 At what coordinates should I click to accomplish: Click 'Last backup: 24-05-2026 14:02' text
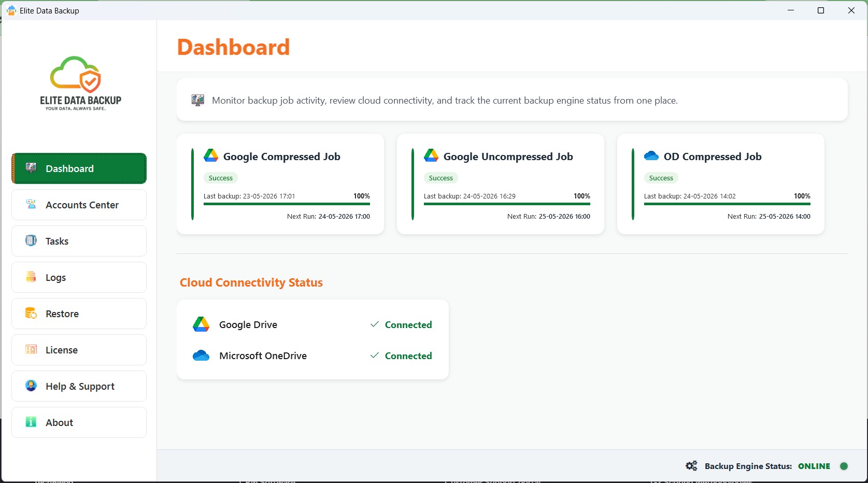click(x=690, y=196)
